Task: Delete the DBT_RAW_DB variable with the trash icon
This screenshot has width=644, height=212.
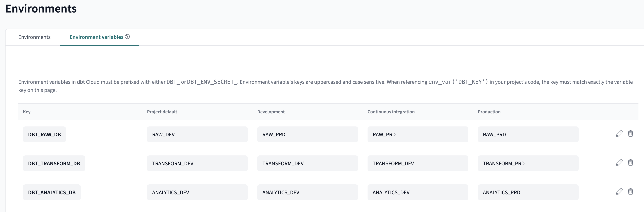Action: pyautogui.click(x=631, y=134)
